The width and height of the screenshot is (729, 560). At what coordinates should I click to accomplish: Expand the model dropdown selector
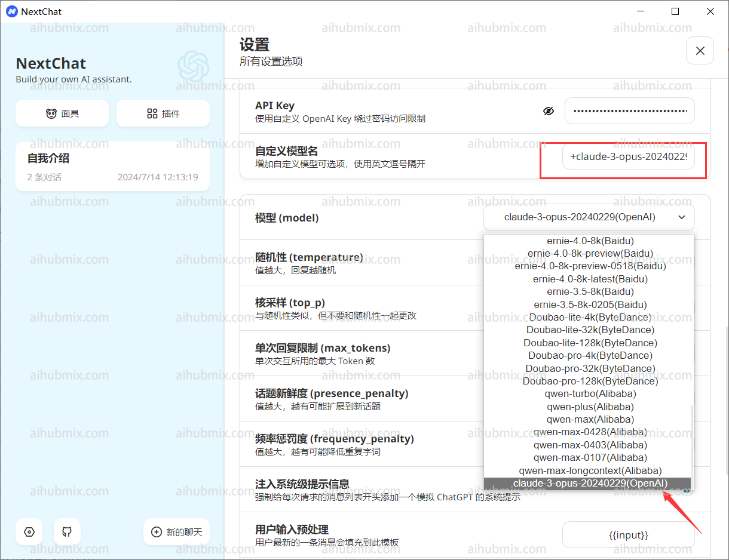589,217
